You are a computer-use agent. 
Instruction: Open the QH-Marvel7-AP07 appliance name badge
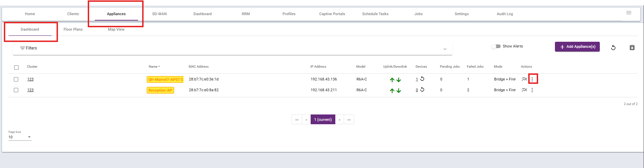165,79
